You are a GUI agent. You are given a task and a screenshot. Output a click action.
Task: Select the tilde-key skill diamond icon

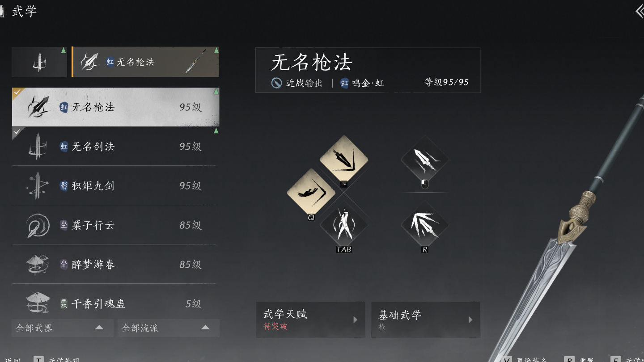[x=344, y=159]
